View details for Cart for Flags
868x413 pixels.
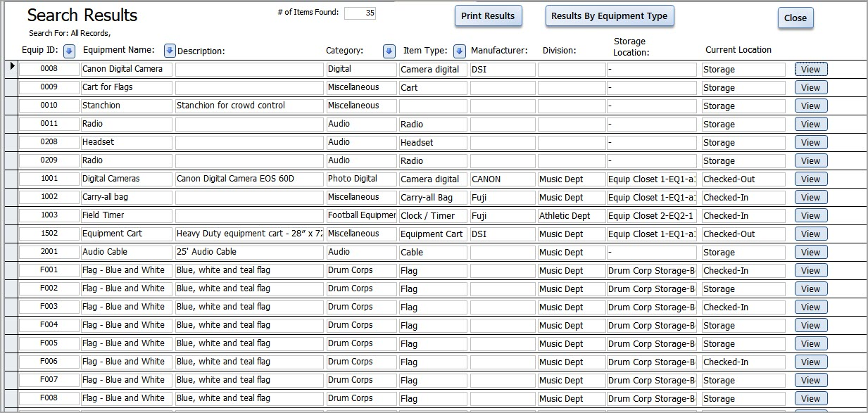(810, 87)
